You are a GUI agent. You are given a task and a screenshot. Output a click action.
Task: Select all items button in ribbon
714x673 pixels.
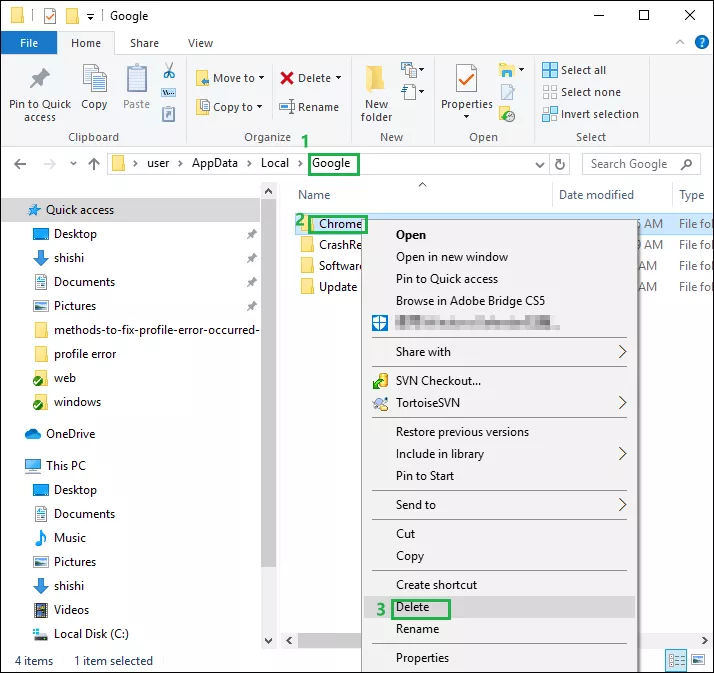coord(574,70)
